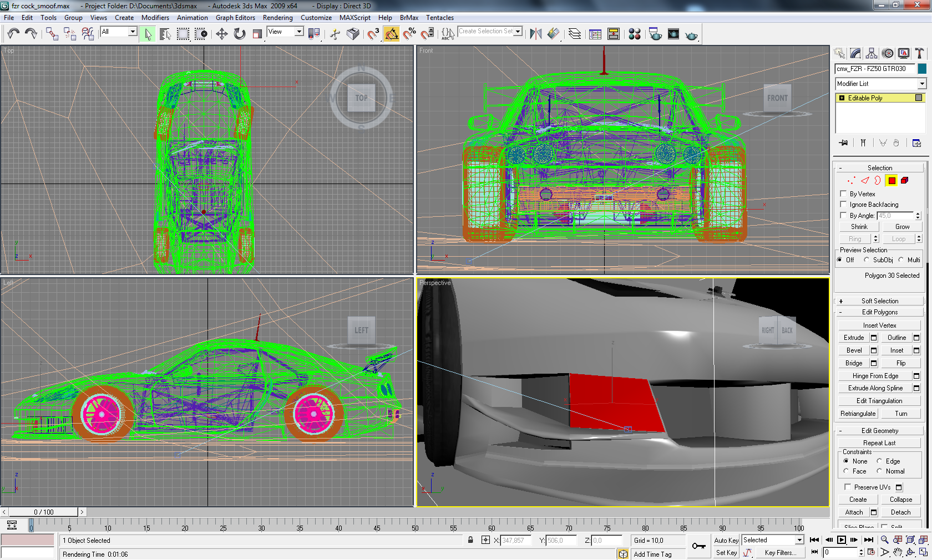The width and height of the screenshot is (932, 560).
Task: Open the Graph Editors menu
Action: (235, 18)
